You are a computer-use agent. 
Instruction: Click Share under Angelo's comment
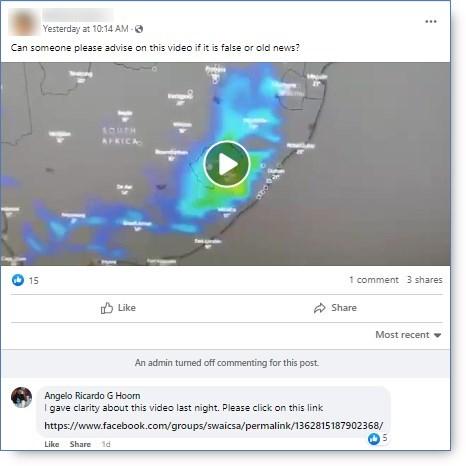pyautogui.click(x=80, y=444)
